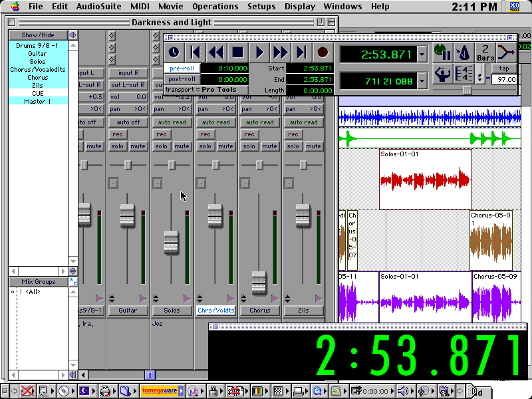This screenshot has width=532, height=399.
Task: Mute the Guitar track
Action: coord(138,146)
